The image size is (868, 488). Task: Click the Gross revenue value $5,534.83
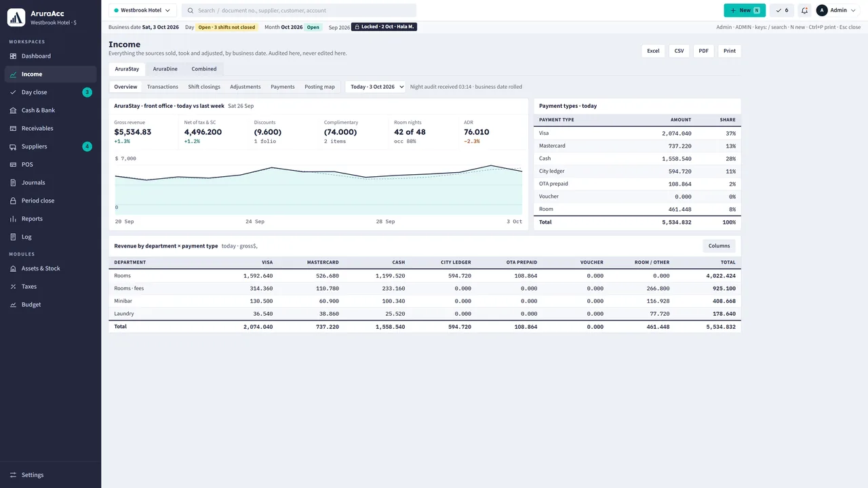coord(133,132)
